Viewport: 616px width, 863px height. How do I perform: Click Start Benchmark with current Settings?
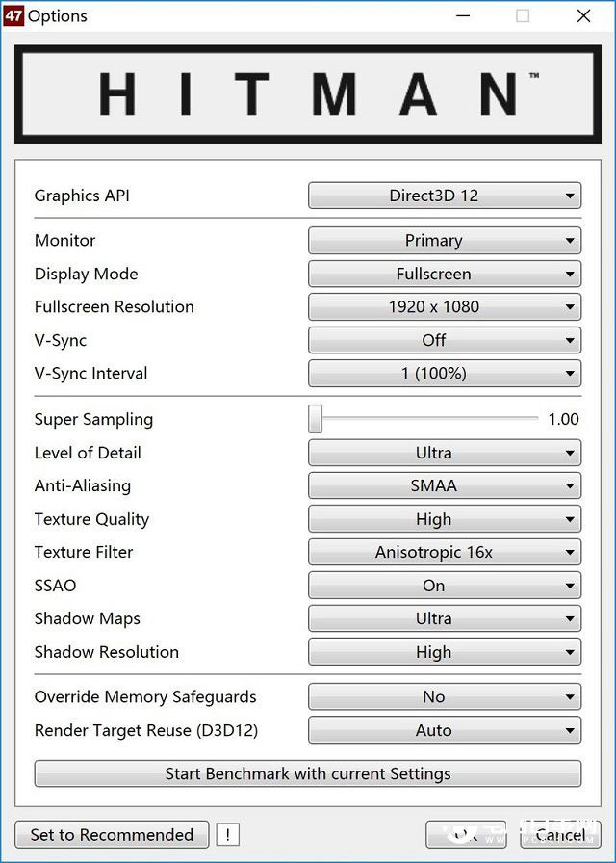(x=307, y=773)
